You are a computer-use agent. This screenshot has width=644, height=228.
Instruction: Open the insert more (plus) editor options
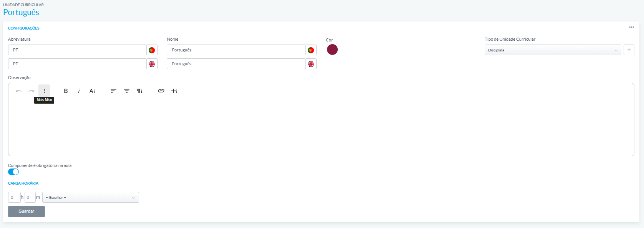click(174, 91)
